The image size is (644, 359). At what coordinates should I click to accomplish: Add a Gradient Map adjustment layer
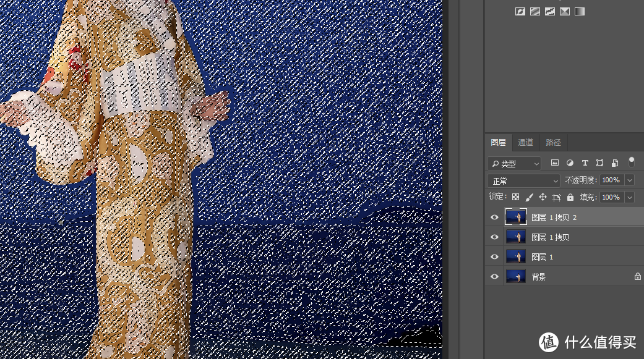point(580,12)
